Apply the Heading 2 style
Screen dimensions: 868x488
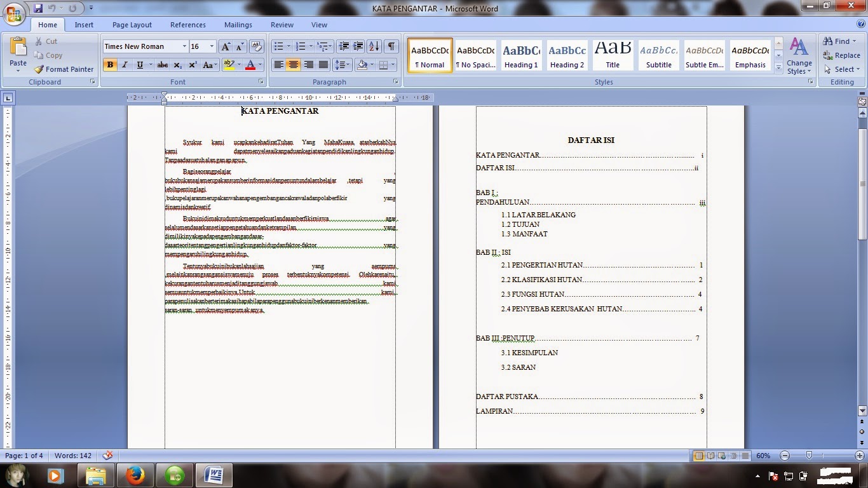[x=567, y=55]
